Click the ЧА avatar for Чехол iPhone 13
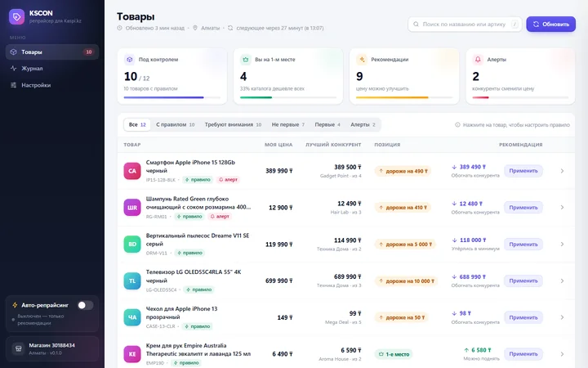This screenshot has width=588, height=368. pyautogui.click(x=132, y=317)
